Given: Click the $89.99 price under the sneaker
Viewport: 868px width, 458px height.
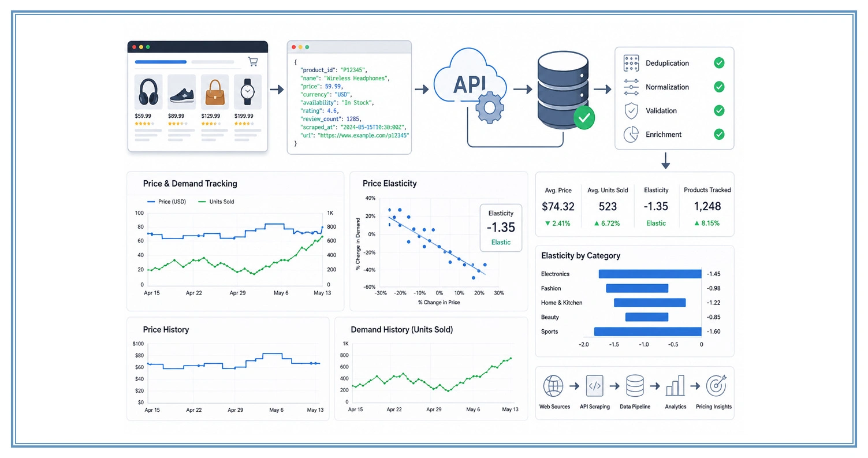Looking at the screenshot, I should pos(176,116).
